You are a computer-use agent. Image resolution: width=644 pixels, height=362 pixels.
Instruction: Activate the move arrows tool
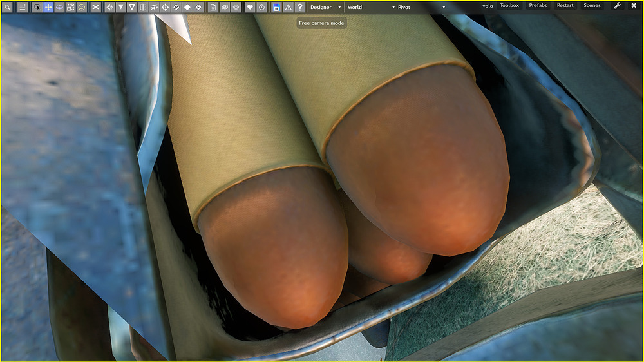[x=48, y=7]
